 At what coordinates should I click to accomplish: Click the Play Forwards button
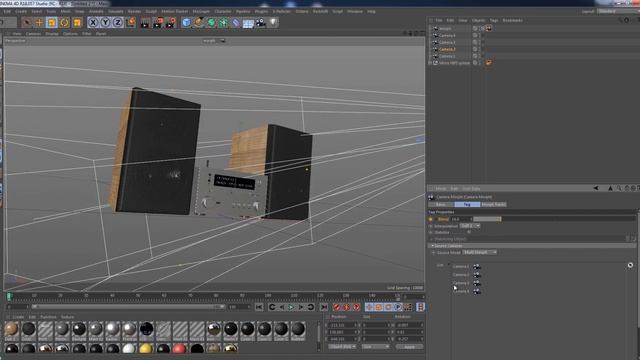click(x=291, y=307)
